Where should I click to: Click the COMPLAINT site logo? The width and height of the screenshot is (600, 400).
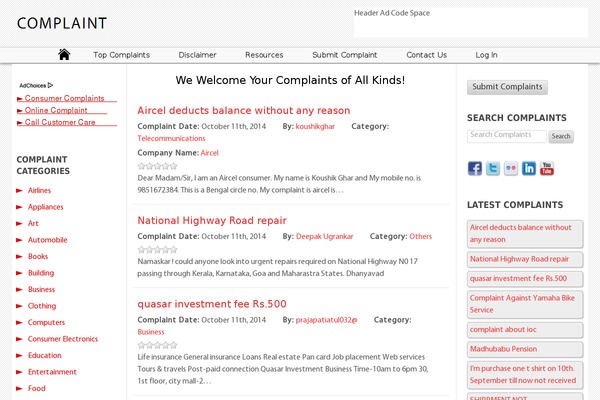(62, 23)
